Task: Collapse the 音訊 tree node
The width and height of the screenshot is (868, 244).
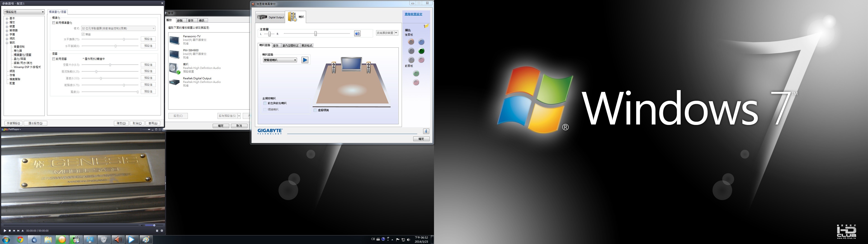Action: 7,43
